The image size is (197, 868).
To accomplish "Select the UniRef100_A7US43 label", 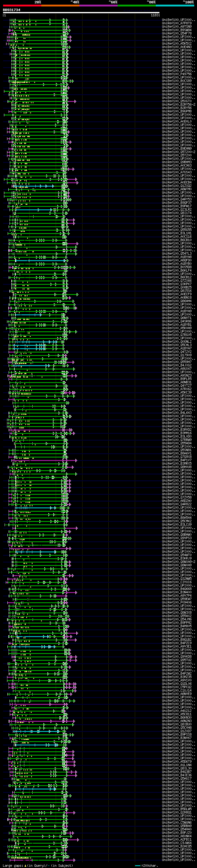I will [177, 172].
